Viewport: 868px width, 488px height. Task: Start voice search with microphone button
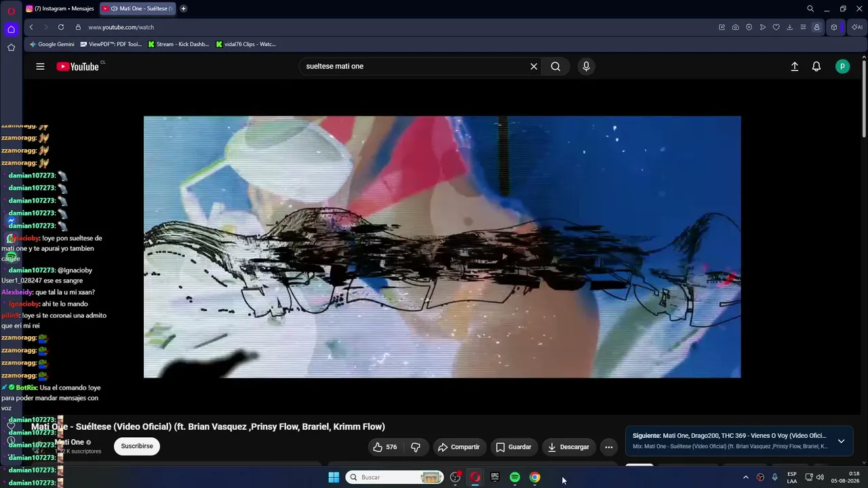pyautogui.click(x=587, y=66)
